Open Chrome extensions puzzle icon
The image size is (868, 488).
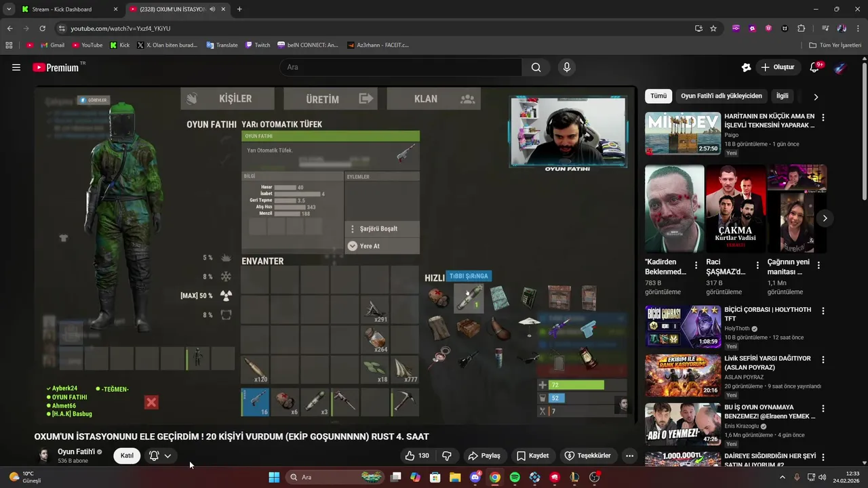pos(801,28)
